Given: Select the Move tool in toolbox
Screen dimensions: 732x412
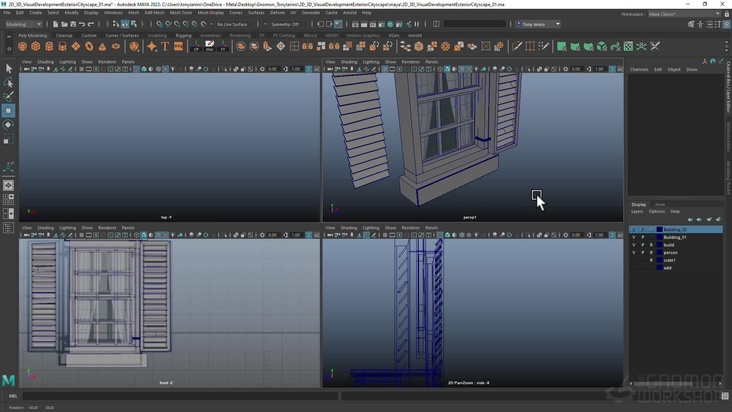Looking at the screenshot, I should click(8, 111).
